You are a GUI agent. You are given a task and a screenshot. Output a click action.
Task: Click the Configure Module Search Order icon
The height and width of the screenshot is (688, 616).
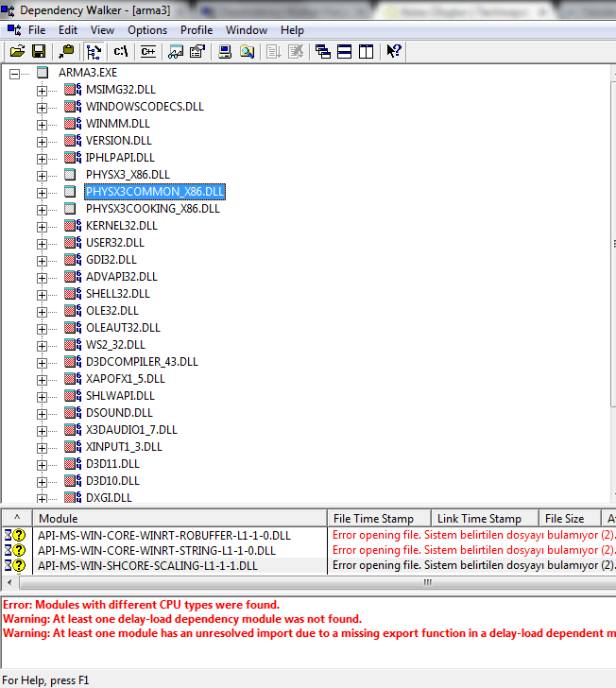pyautogui.click(x=197, y=51)
